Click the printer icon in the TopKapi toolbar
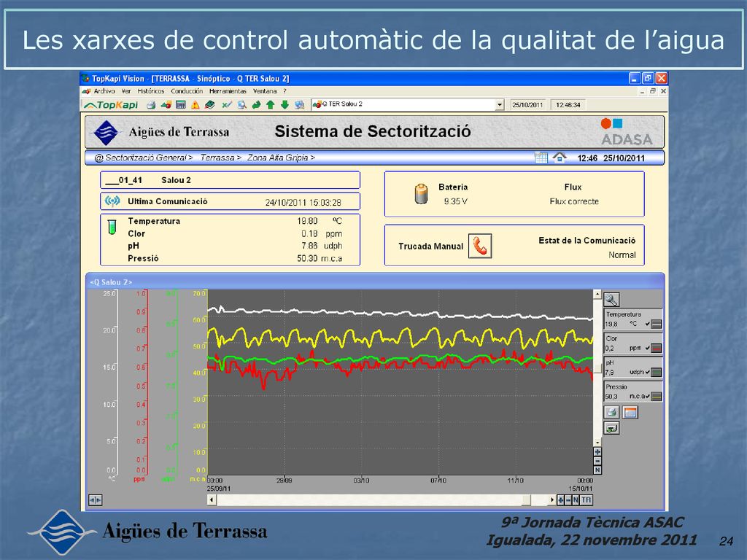 pyautogui.click(x=151, y=105)
